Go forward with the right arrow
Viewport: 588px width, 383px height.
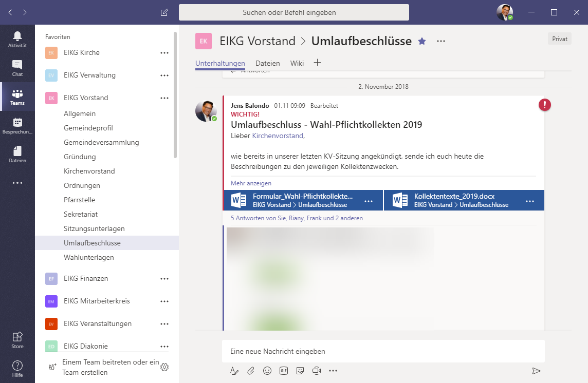tap(25, 12)
